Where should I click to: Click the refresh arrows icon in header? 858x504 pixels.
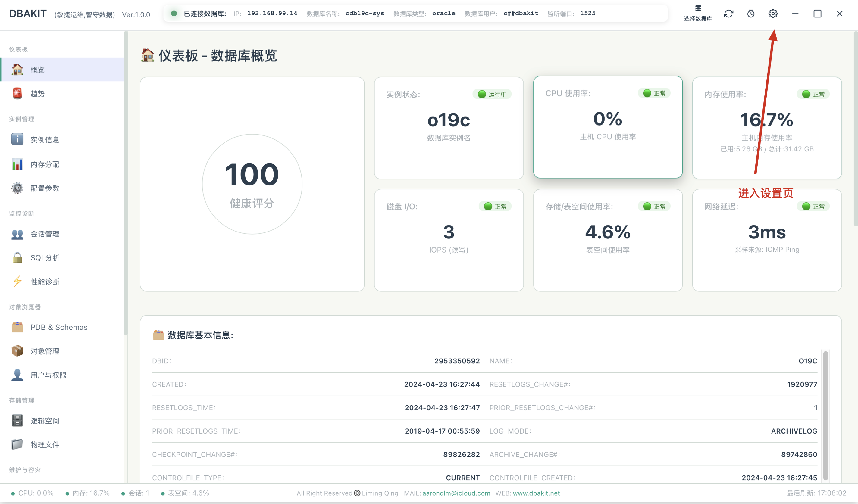[x=729, y=14]
